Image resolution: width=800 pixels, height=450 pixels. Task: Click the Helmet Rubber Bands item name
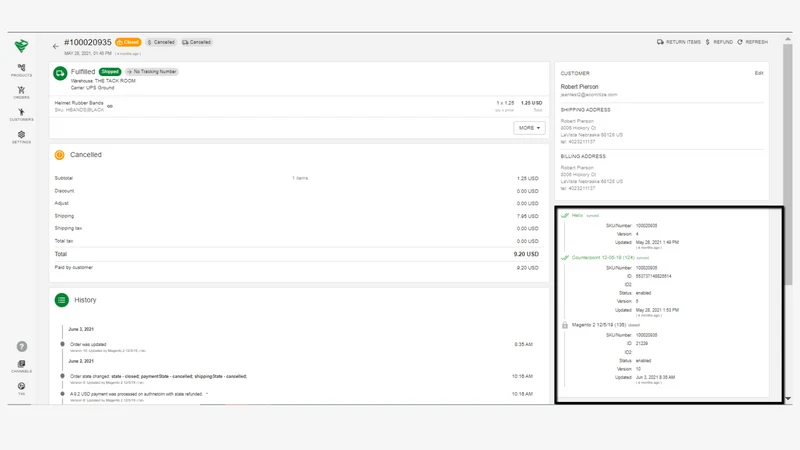(79, 103)
